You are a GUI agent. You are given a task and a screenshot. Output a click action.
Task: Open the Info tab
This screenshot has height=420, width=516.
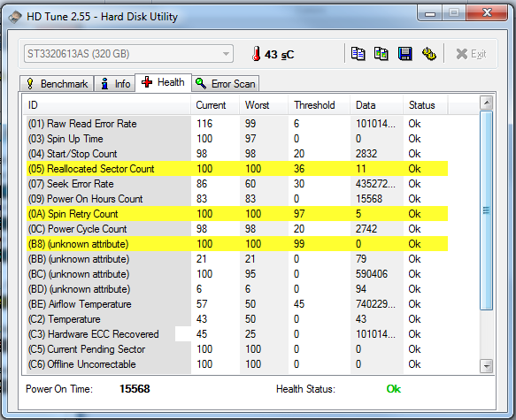[115, 84]
